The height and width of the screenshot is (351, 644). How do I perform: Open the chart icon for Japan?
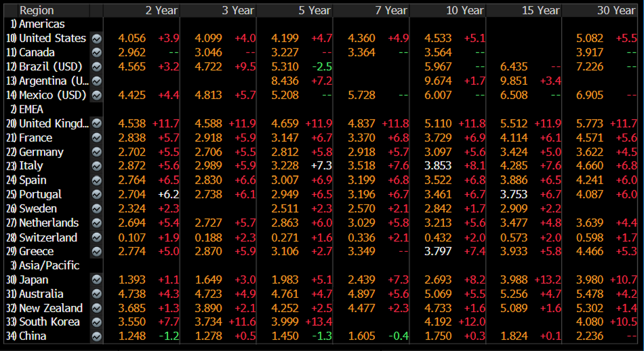tap(97, 280)
